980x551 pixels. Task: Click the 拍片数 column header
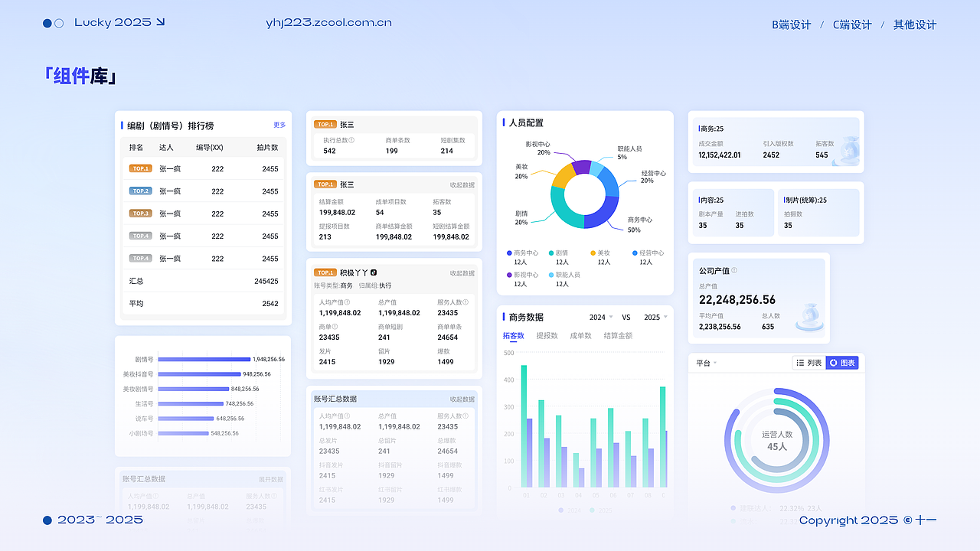[268, 148]
